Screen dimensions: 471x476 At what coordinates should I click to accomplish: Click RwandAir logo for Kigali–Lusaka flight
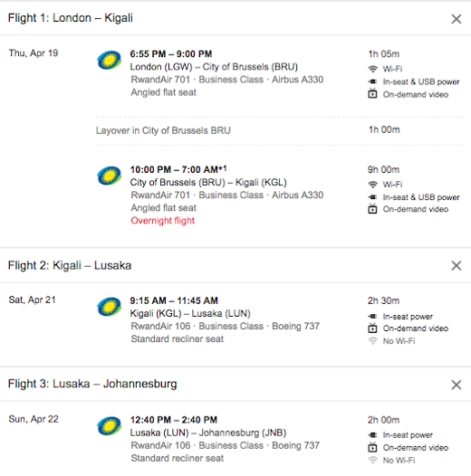(110, 307)
